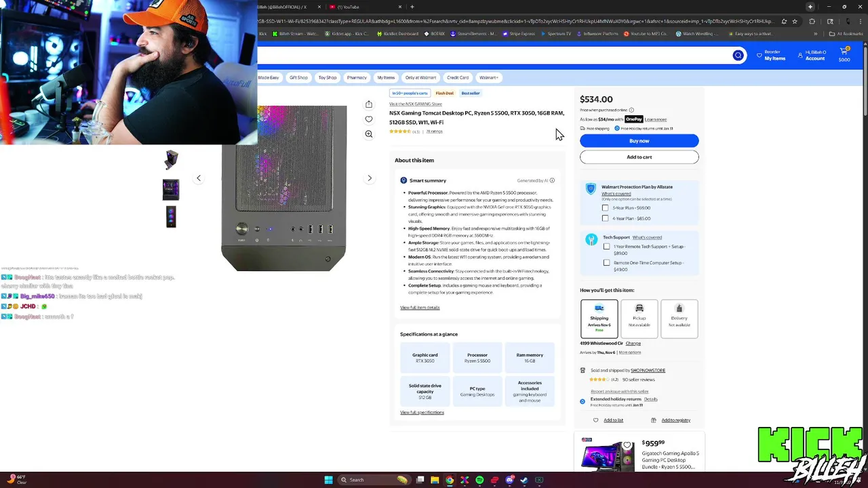Open OnePay Learn more link
Screen dimensions: 868x488
[x=656, y=119]
